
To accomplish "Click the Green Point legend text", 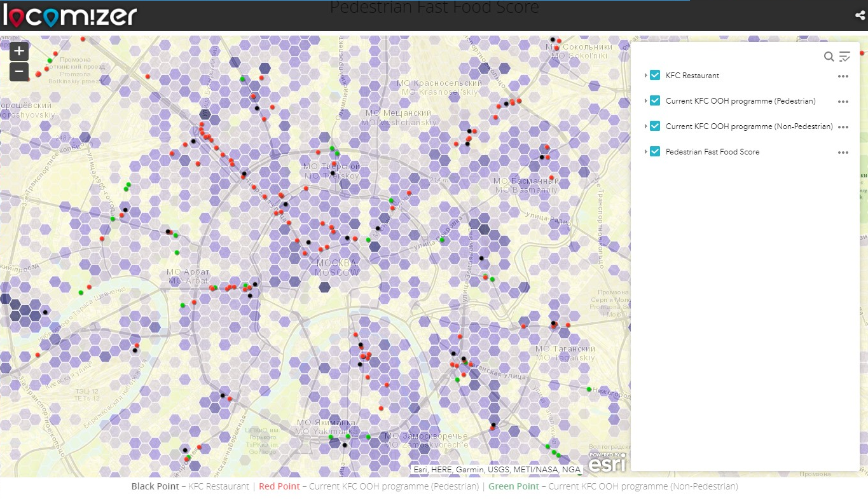I will coord(513,486).
